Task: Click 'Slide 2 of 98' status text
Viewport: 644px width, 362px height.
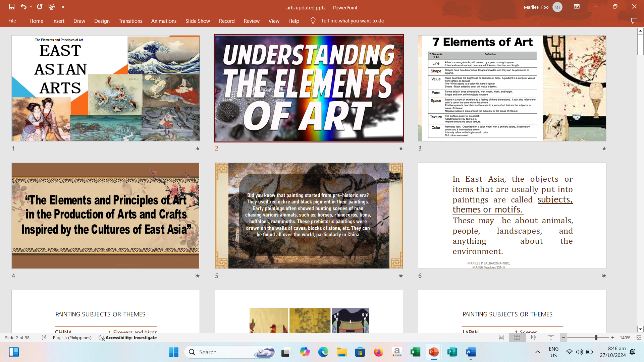Action: pos(17,338)
